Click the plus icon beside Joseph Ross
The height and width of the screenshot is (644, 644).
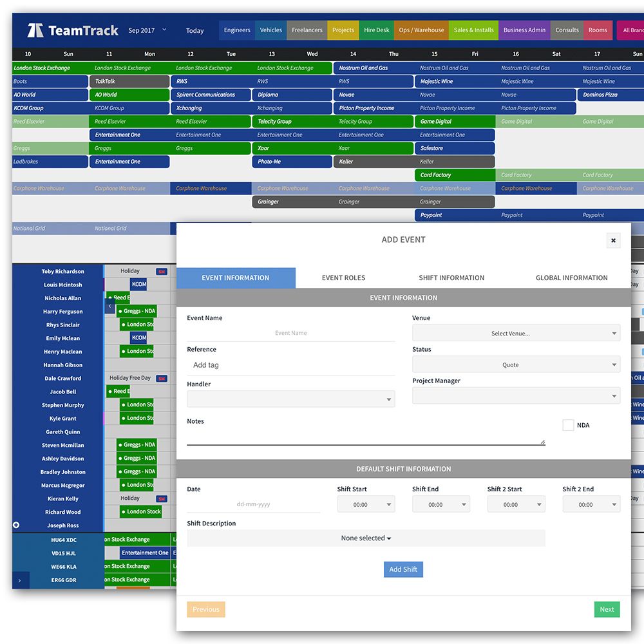point(16,525)
